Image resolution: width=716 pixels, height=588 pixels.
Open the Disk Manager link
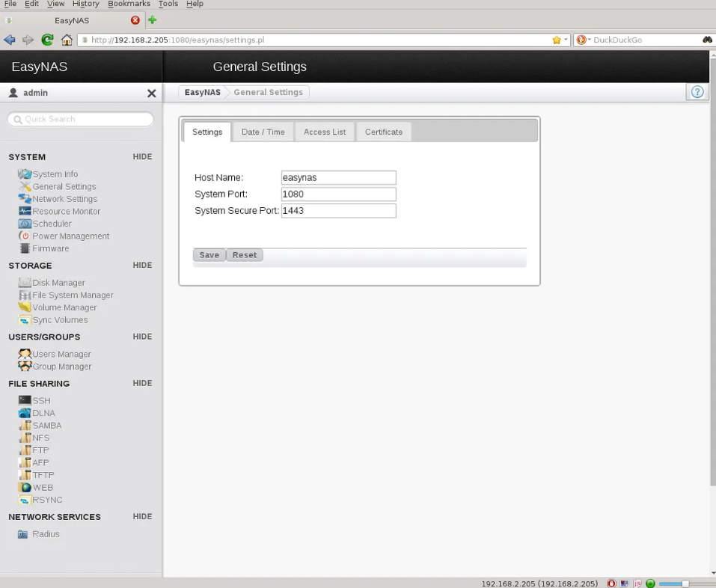coord(58,283)
